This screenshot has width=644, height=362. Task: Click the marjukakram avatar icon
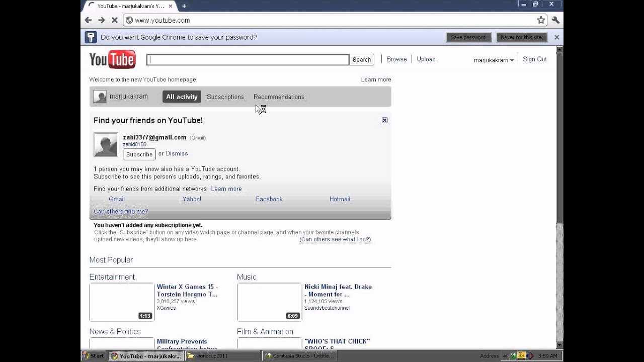(100, 97)
